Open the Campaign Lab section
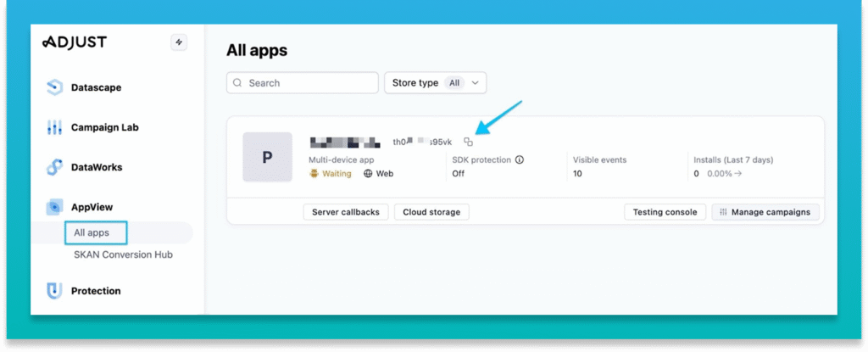Screen dimensions: 868x352 (104, 127)
